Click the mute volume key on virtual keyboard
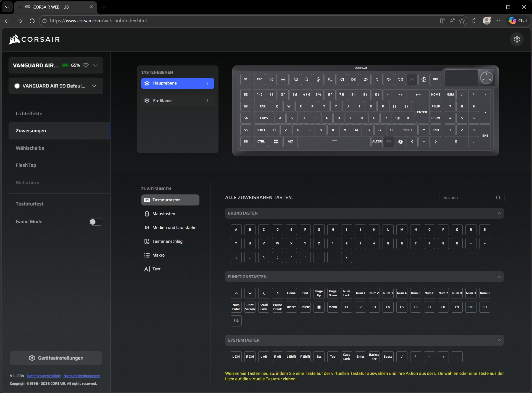This screenshot has height=393, width=532. 377,80
